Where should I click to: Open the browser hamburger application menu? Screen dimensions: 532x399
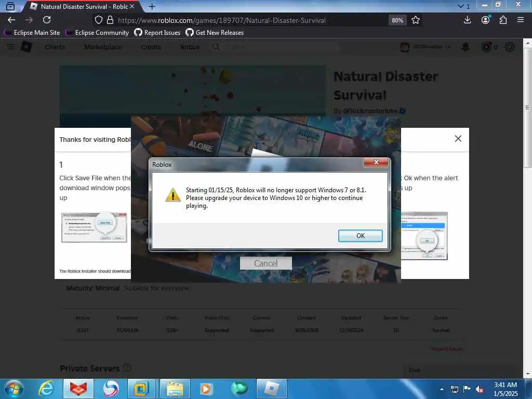[x=521, y=20]
